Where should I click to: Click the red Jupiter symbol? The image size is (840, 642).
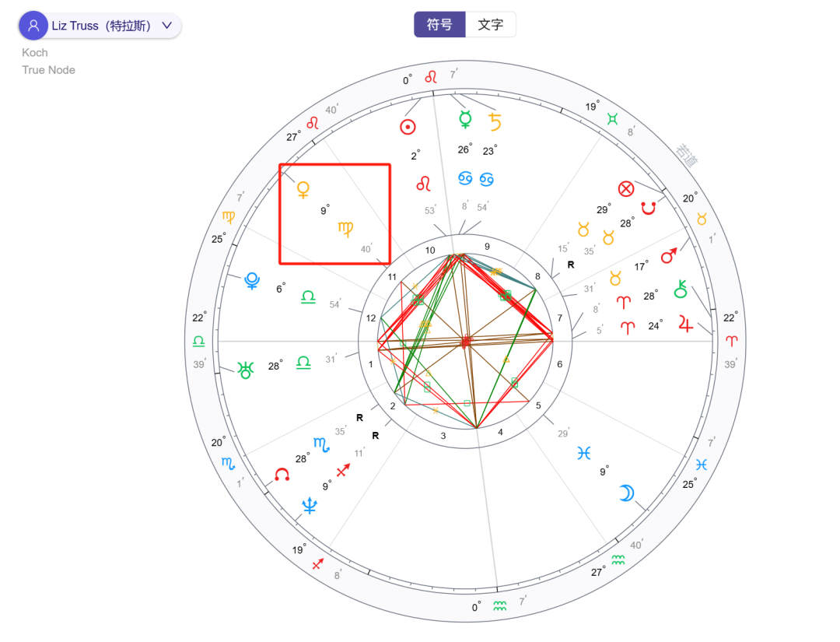[685, 323]
